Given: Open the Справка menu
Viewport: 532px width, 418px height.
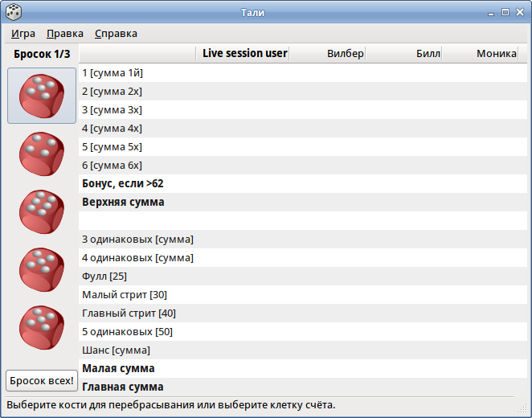Looking at the screenshot, I should (x=116, y=34).
